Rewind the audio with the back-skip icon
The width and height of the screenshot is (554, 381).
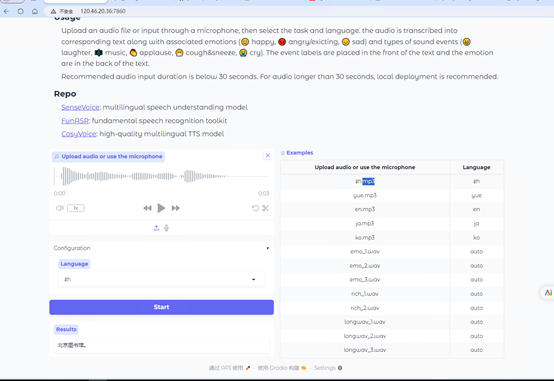click(147, 208)
